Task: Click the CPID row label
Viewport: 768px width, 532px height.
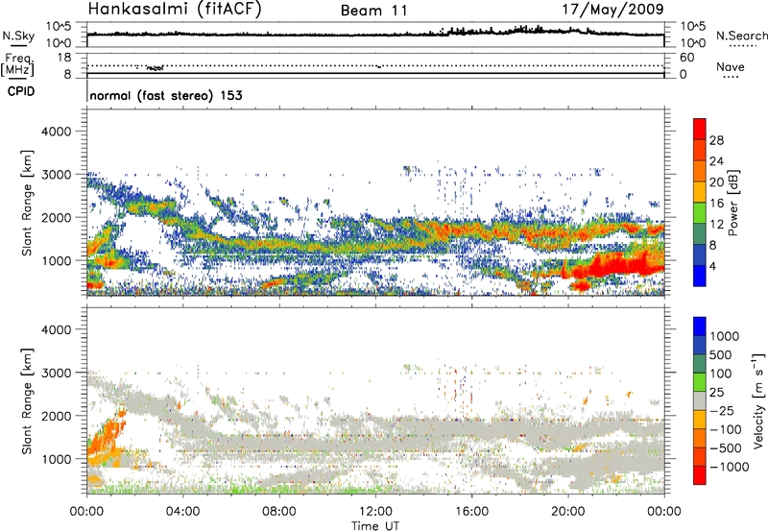Action: [x=21, y=91]
